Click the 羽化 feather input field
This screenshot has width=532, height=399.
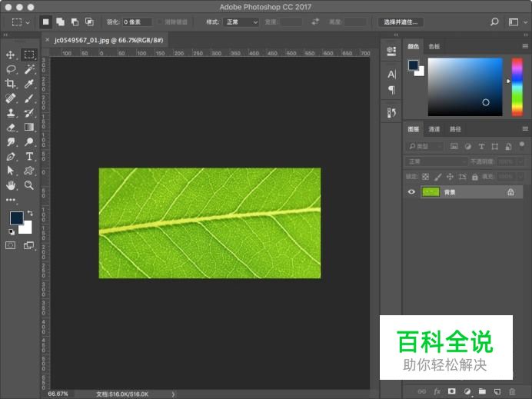tap(138, 22)
